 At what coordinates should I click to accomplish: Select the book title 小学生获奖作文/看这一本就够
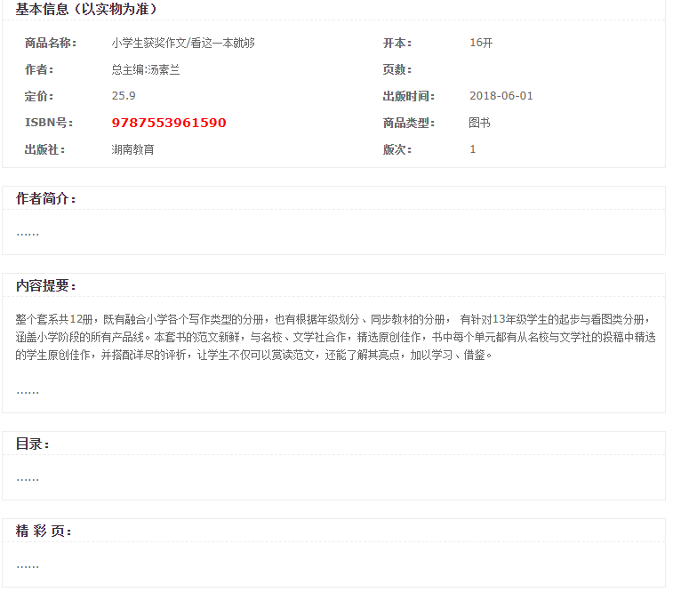[183, 43]
